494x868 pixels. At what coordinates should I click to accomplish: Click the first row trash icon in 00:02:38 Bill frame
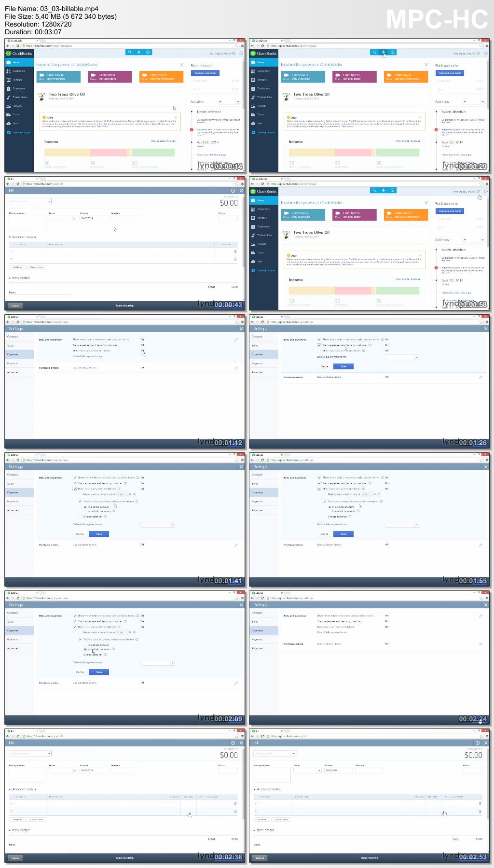(235, 804)
